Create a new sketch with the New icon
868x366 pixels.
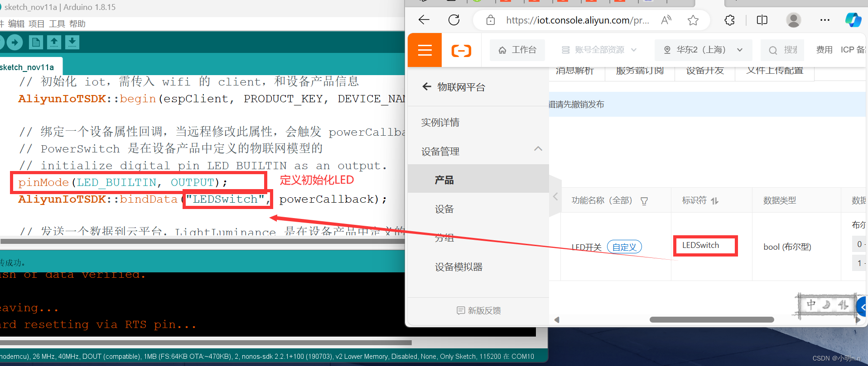pos(36,43)
